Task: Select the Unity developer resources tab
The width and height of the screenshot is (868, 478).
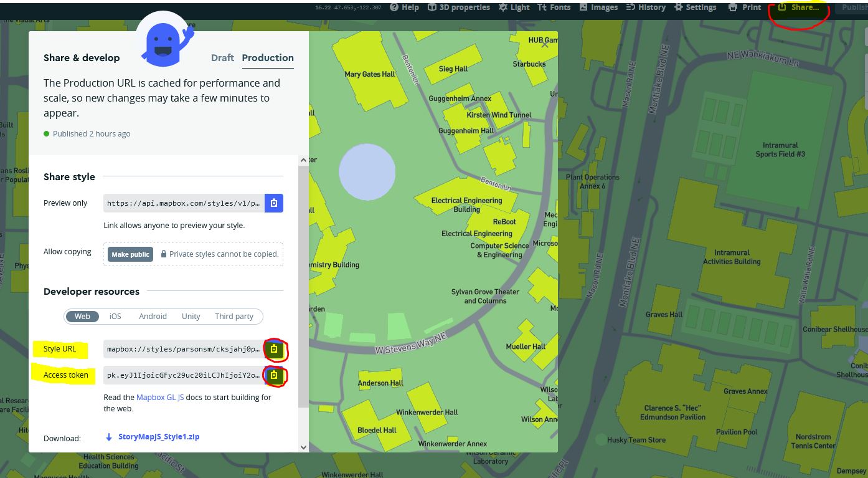Action: pyautogui.click(x=191, y=317)
